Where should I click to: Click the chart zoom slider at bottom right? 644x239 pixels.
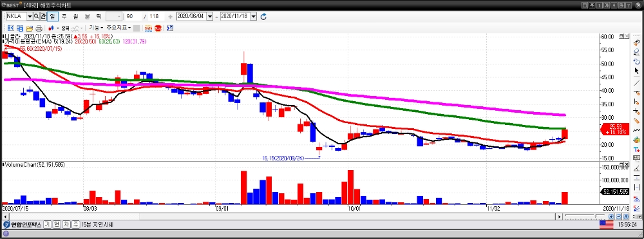click(x=585, y=216)
